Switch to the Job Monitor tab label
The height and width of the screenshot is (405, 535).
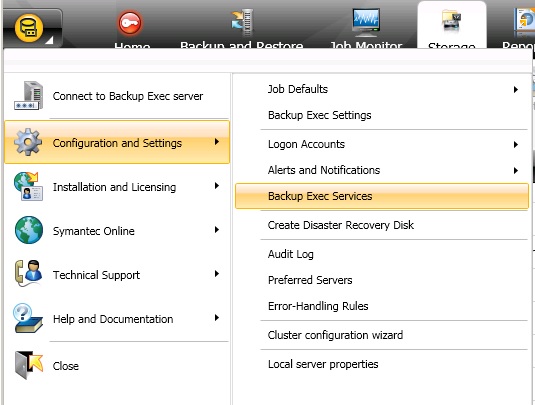coord(366,45)
